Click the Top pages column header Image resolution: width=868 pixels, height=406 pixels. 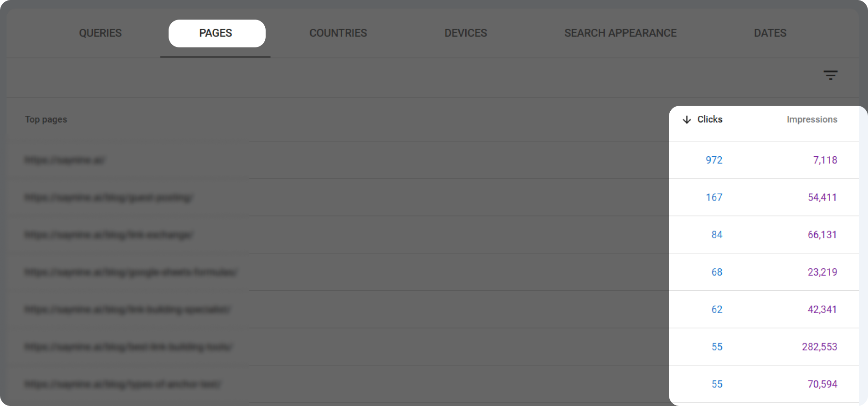[46, 119]
